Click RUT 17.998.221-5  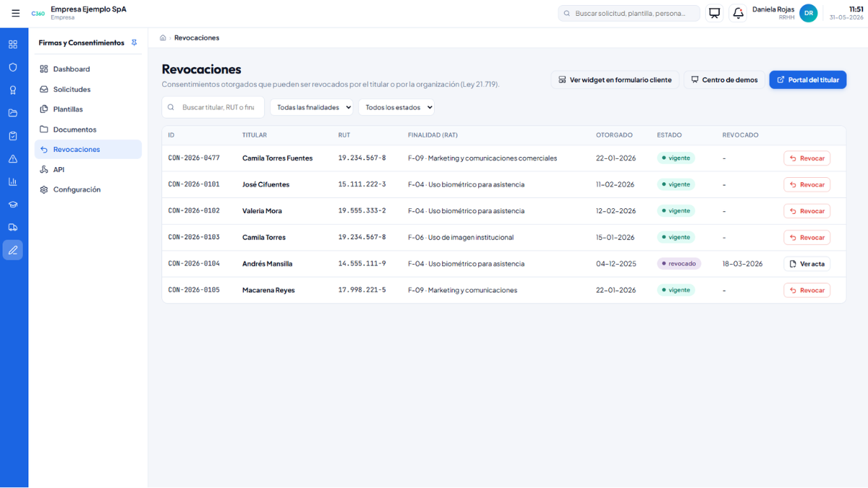[362, 290]
